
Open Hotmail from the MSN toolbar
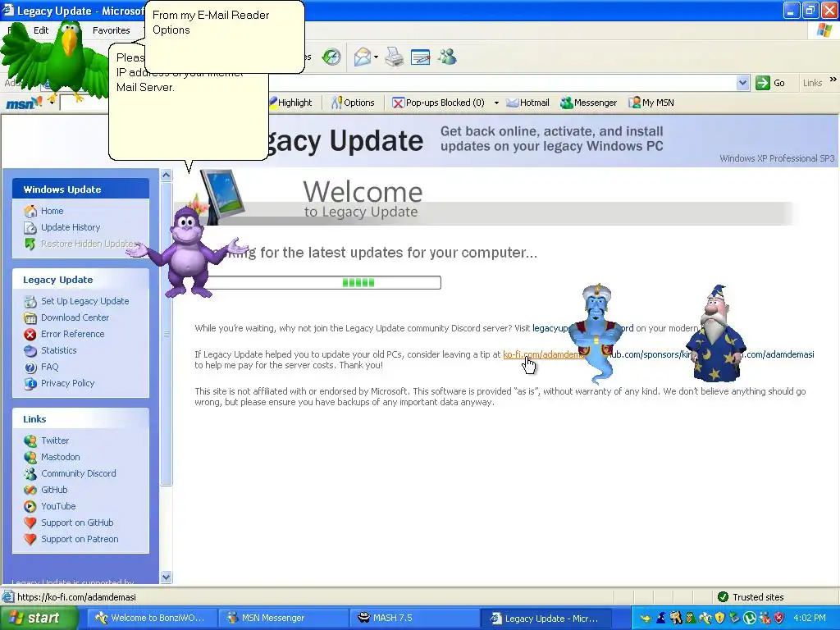(528, 103)
